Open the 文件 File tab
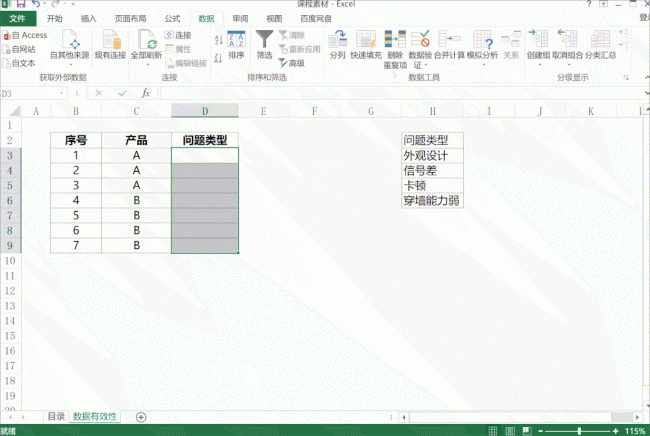Viewport: 650px width, 436px height. point(17,19)
